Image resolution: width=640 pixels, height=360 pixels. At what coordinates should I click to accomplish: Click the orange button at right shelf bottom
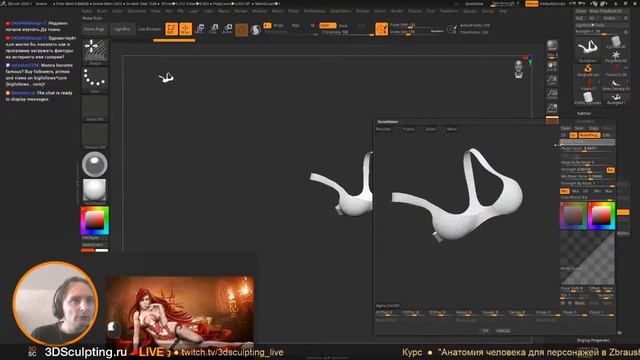(552, 120)
